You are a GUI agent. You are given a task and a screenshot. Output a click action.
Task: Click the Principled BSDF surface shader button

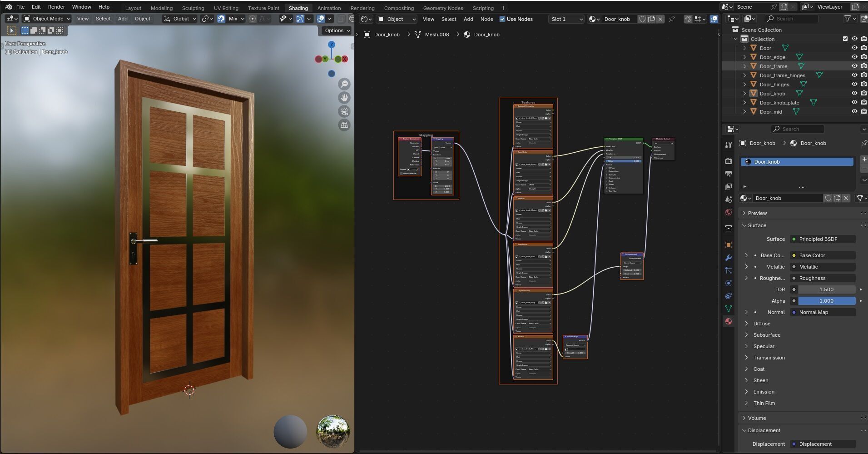click(823, 239)
